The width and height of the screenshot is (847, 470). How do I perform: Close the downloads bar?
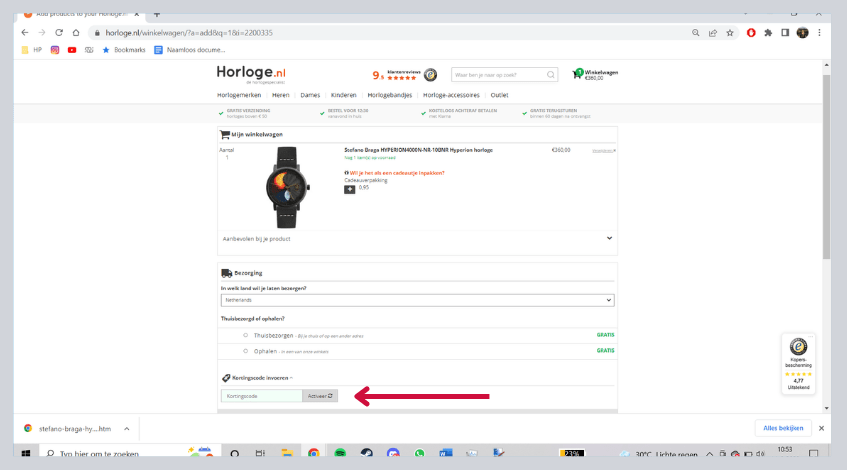tap(821, 428)
